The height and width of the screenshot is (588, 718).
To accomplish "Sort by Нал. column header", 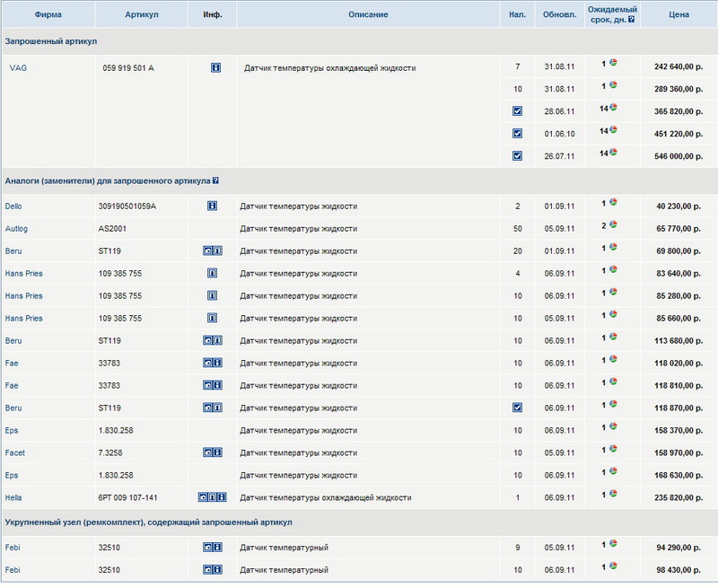I will 518,14.
